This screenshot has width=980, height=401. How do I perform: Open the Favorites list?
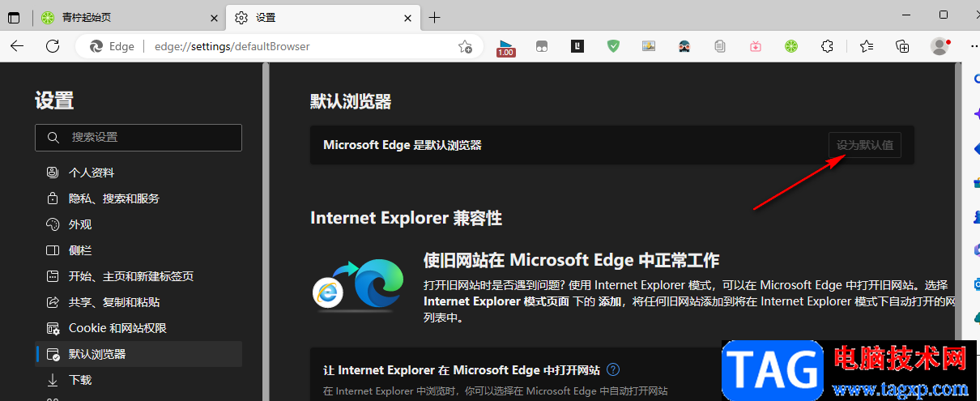point(867,47)
